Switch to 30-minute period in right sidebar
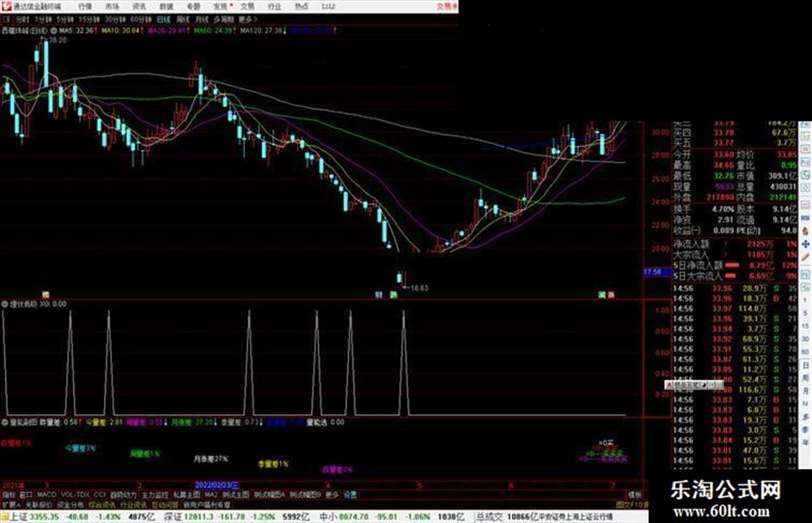 [x=805, y=339]
